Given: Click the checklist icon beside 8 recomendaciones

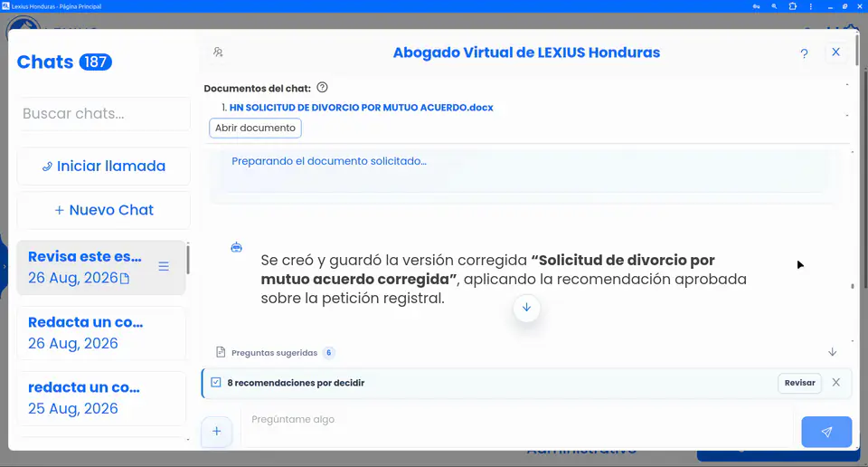Looking at the screenshot, I should click(216, 383).
